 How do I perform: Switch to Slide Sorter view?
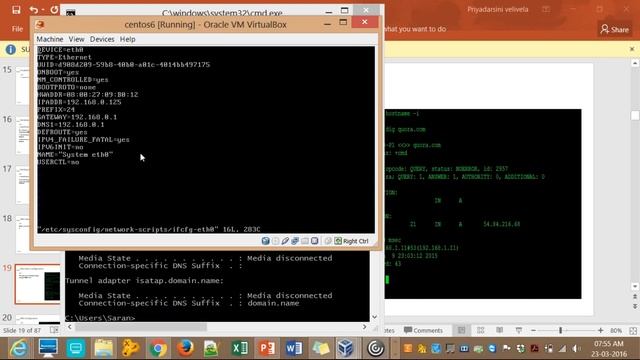pos(480,331)
